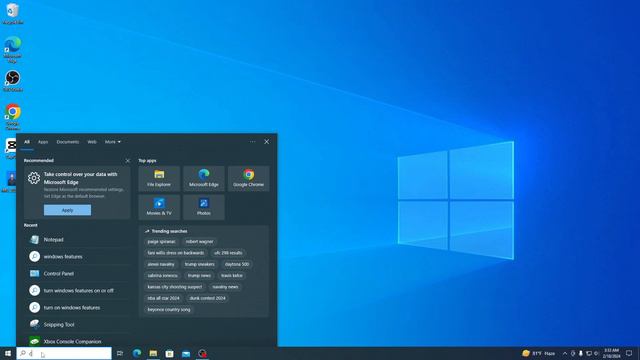Open Google Chrome desktop shortcut
The width and height of the screenshot is (640, 360).
(13, 117)
